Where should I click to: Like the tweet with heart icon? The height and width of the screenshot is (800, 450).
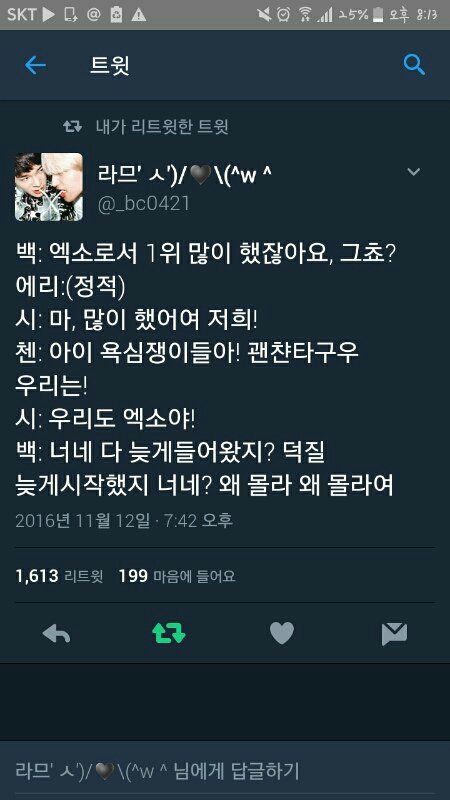pyautogui.click(x=282, y=633)
